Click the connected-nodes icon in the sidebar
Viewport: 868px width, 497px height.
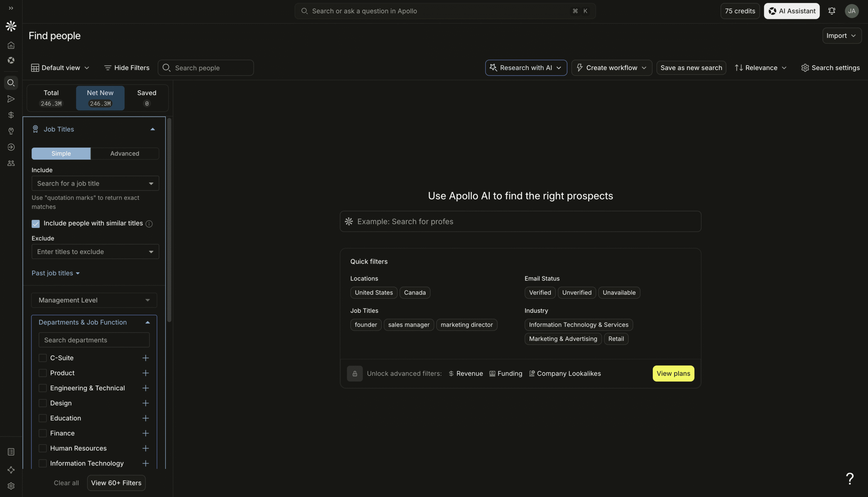(11, 470)
